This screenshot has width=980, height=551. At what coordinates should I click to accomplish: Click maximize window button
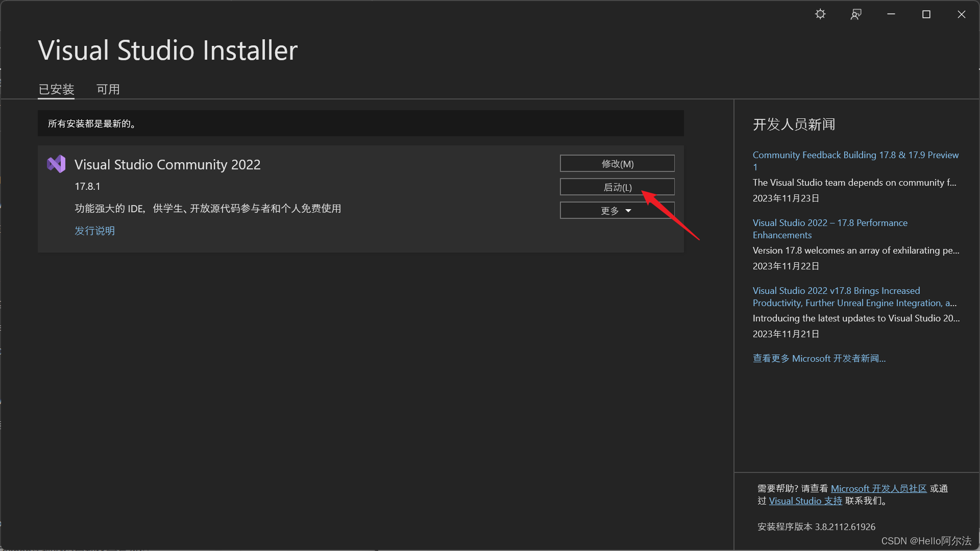pyautogui.click(x=926, y=13)
